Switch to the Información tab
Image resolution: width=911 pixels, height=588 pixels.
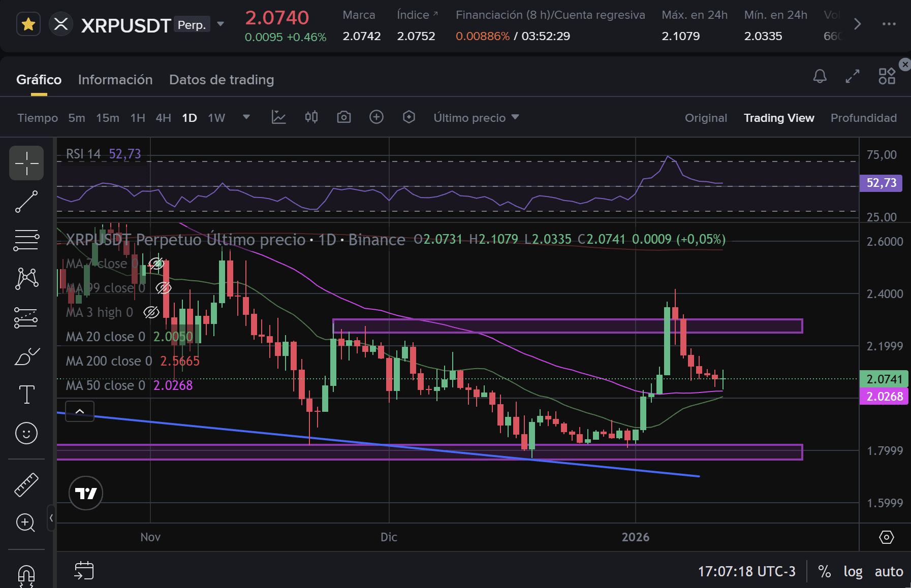tap(115, 80)
